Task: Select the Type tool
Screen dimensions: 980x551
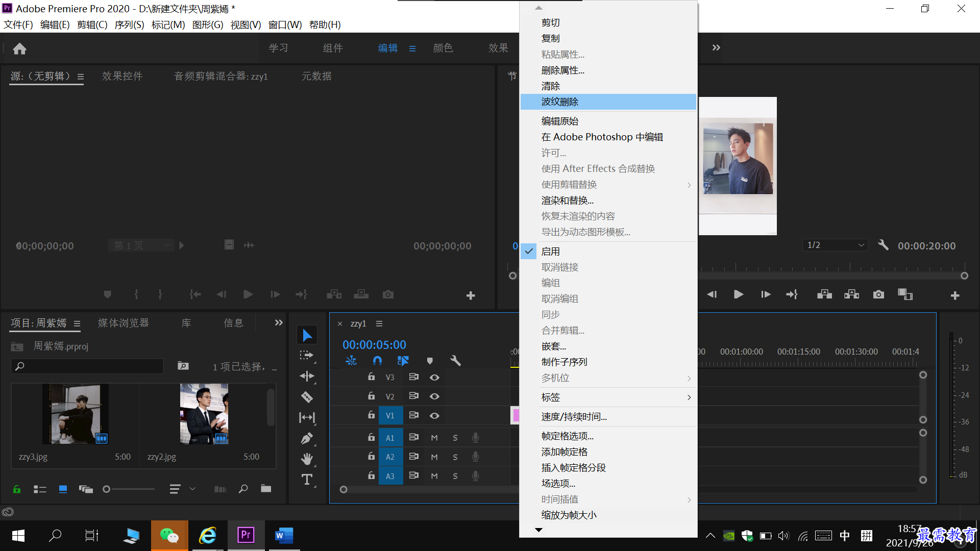Action: coord(307,479)
